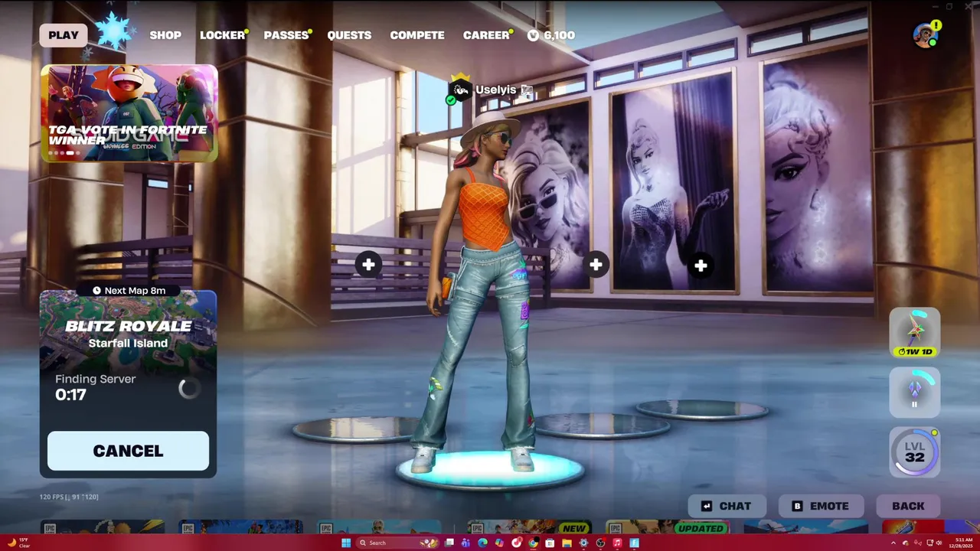This screenshot has width=980, height=551.
Task: Click the taskbar Search box
Action: pos(397,543)
